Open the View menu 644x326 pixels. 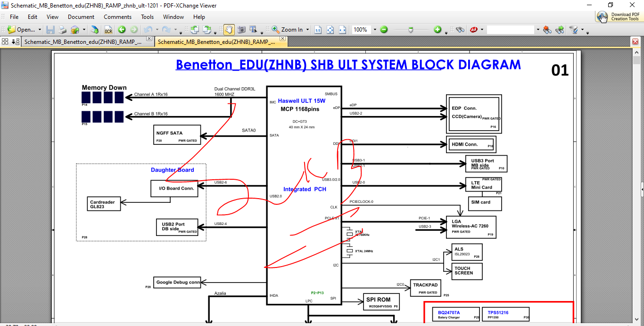click(53, 17)
